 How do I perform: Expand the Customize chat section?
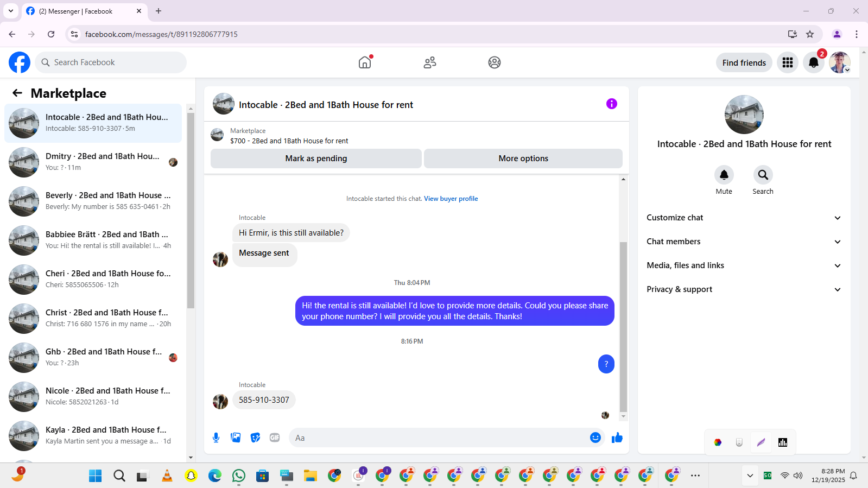pos(744,218)
